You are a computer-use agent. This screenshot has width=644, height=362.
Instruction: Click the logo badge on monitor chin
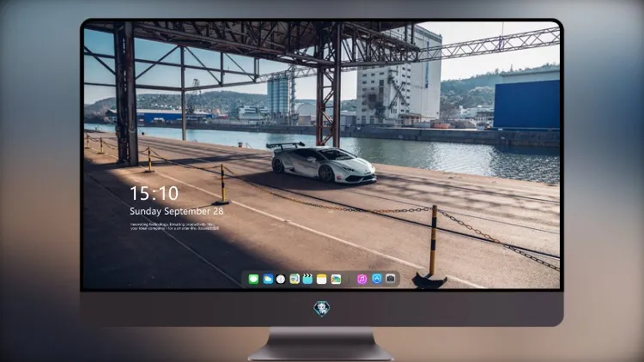pos(322,309)
